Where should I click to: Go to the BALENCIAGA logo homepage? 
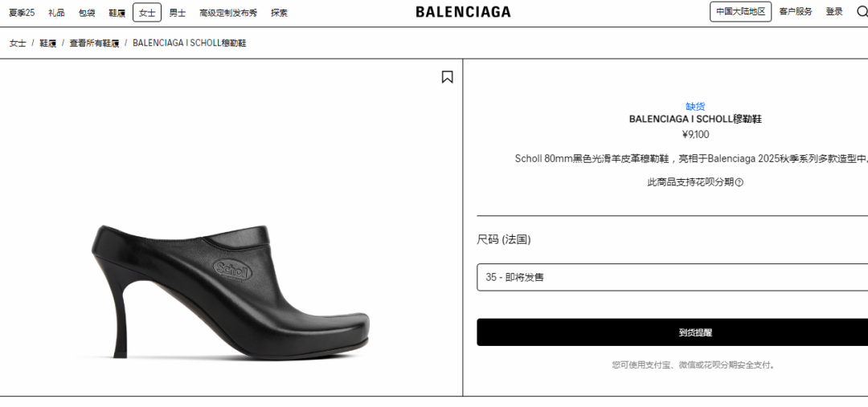(x=464, y=11)
